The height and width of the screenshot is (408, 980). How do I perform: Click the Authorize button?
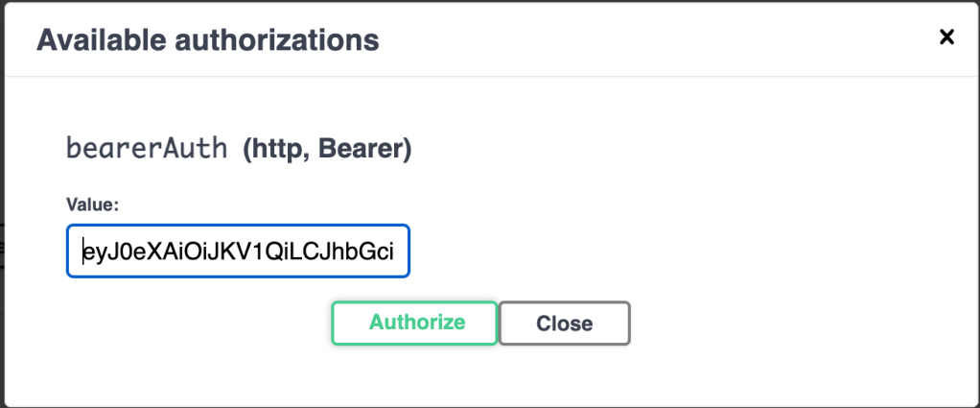pos(414,323)
